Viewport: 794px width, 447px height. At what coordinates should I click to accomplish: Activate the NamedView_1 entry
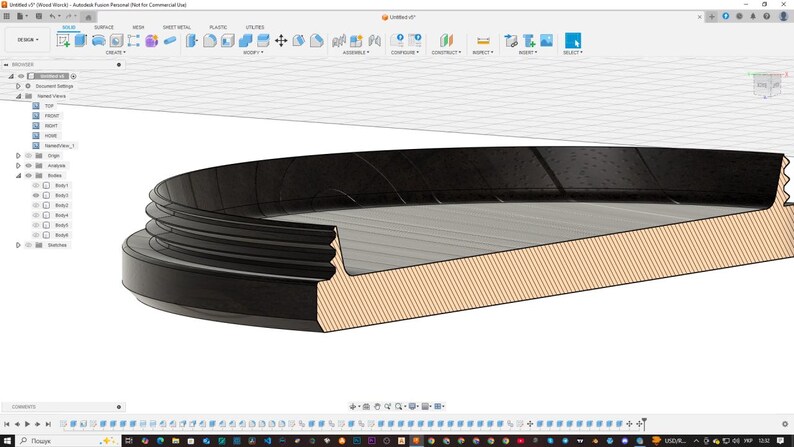click(59, 146)
